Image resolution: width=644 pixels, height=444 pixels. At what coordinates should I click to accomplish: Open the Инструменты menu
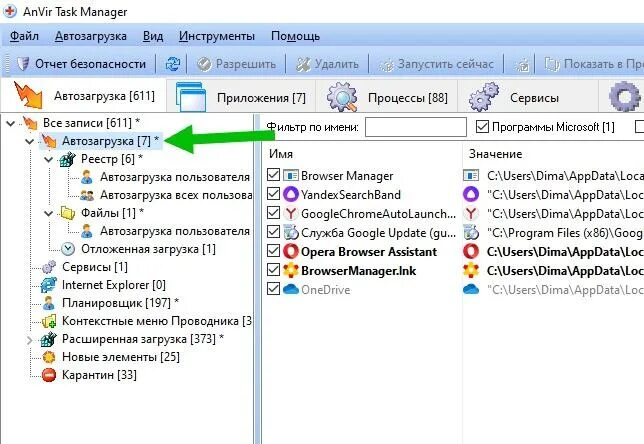216,36
